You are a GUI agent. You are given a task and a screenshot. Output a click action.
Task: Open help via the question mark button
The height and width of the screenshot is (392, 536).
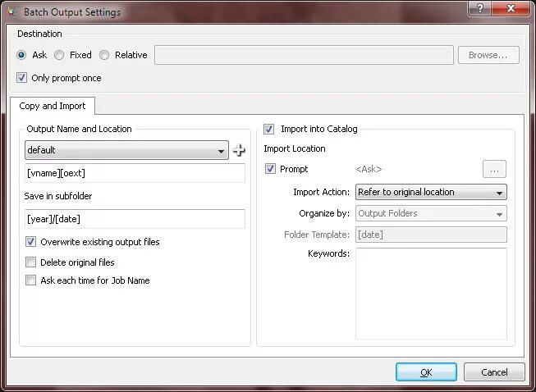479,8
